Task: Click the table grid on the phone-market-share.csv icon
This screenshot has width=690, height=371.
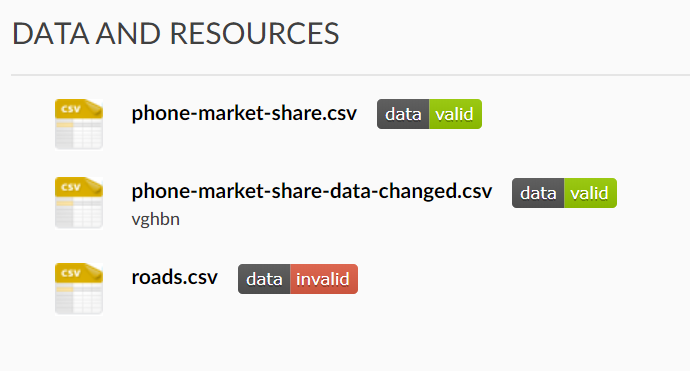Action: pos(79,133)
